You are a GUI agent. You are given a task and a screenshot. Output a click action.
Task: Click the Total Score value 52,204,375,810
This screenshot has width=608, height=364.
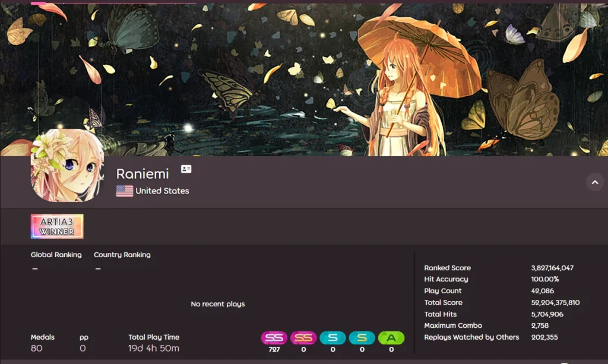(x=555, y=302)
